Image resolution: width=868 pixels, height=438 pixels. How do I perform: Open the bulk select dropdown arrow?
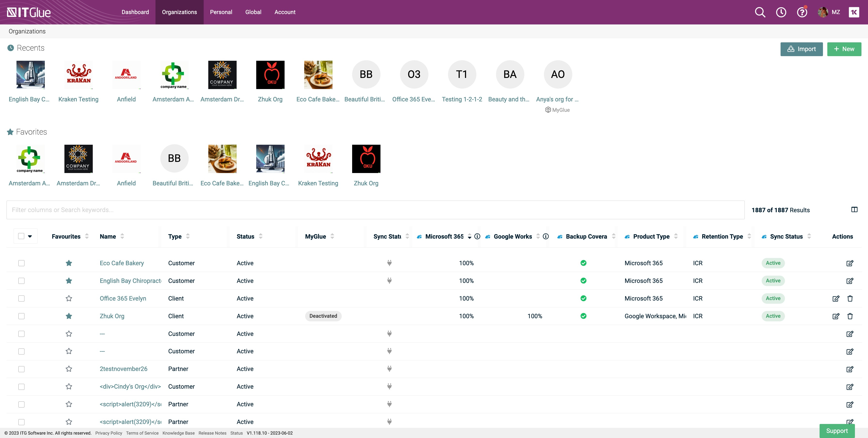[30, 236]
